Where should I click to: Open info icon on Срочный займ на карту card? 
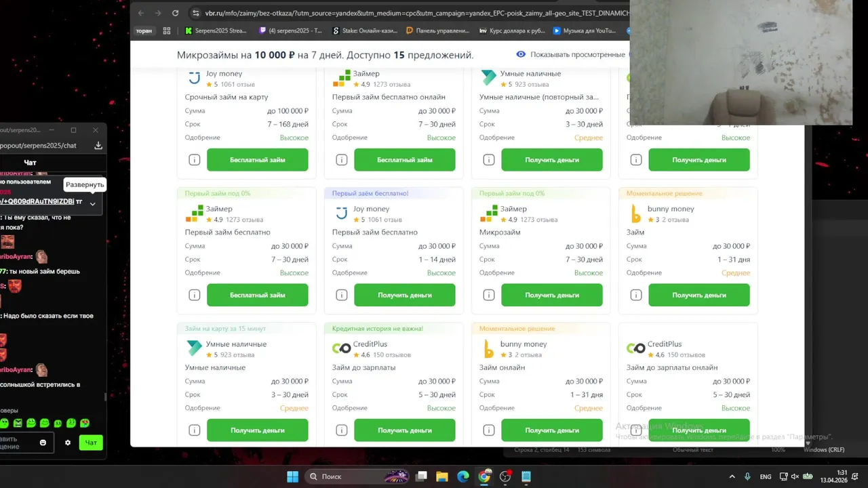pyautogui.click(x=195, y=160)
